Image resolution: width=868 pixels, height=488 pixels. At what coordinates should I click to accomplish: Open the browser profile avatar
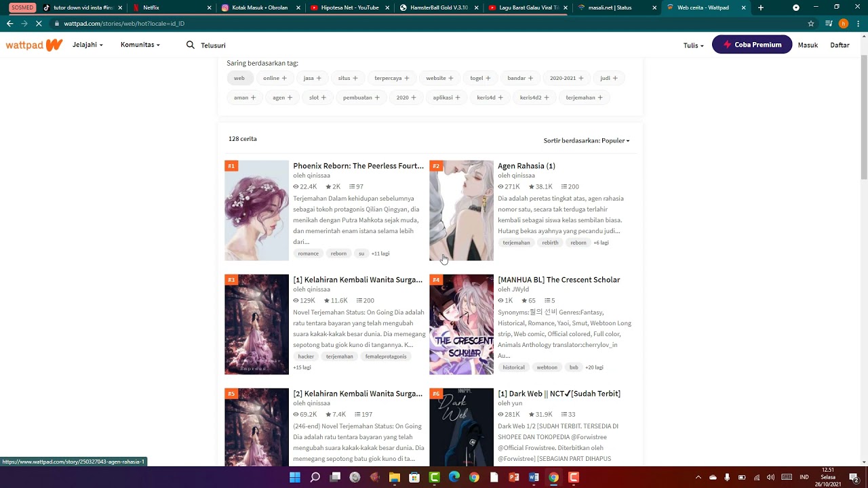(844, 23)
